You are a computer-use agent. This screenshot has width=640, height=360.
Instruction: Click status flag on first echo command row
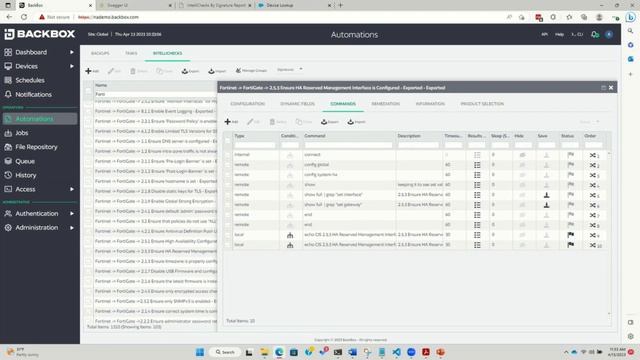click(571, 235)
